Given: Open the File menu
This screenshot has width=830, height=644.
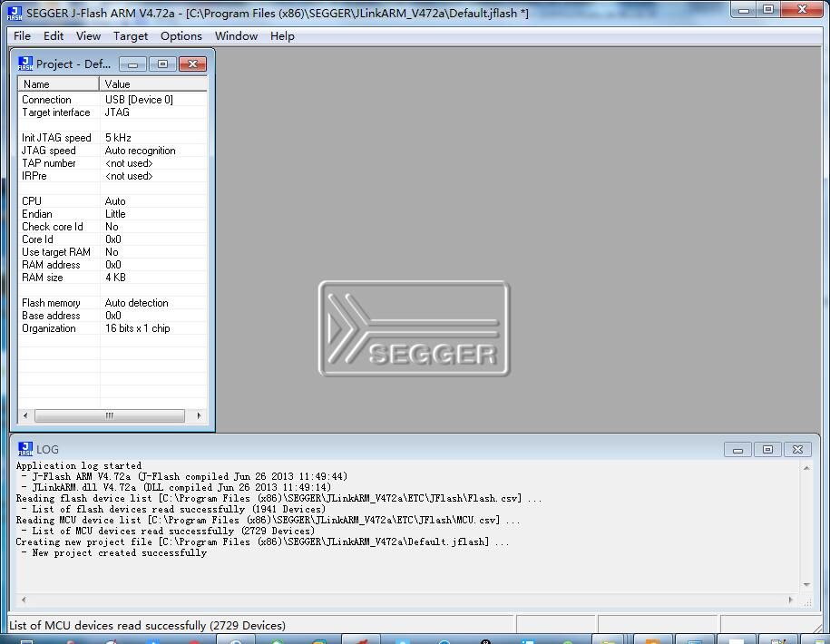Looking at the screenshot, I should point(22,36).
